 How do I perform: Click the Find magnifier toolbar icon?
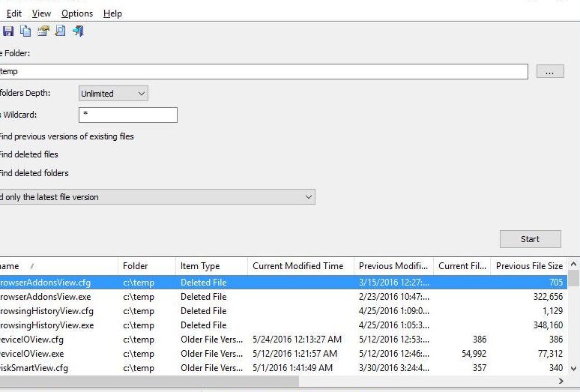pyautogui.click(x=60, y=31)
